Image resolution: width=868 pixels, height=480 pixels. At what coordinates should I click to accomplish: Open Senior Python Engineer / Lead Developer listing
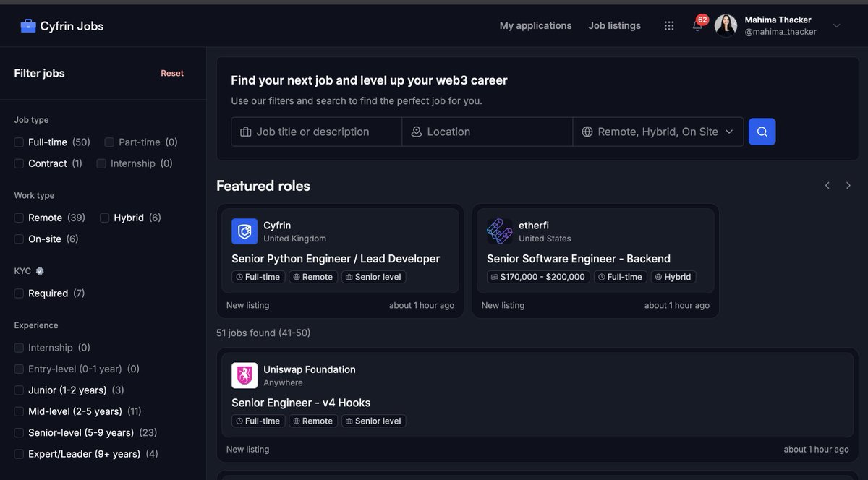(x=336, y=259)
